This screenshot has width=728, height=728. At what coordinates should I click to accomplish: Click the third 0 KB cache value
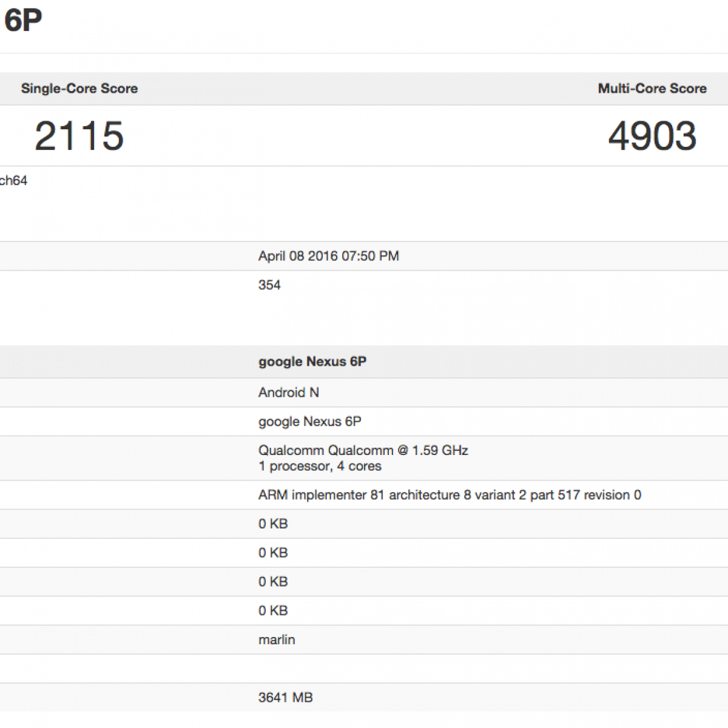[272, 582]
